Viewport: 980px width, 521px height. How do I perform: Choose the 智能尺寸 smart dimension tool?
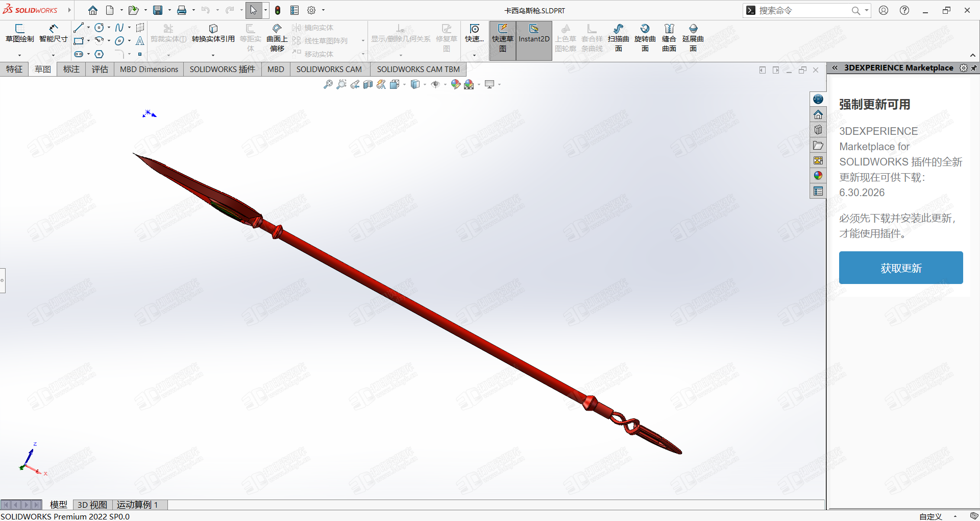pyautogui.click(x=54, y=33)
